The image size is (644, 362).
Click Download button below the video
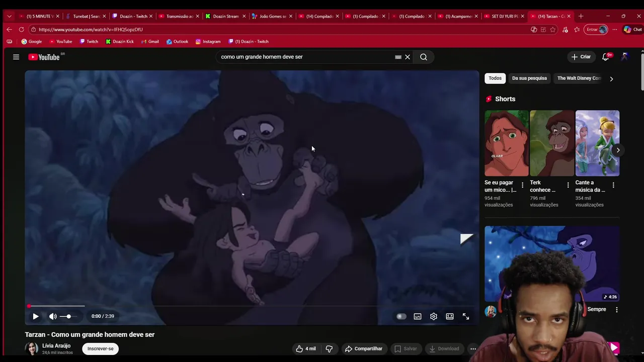pyautogui.click(x=444, y=348)
